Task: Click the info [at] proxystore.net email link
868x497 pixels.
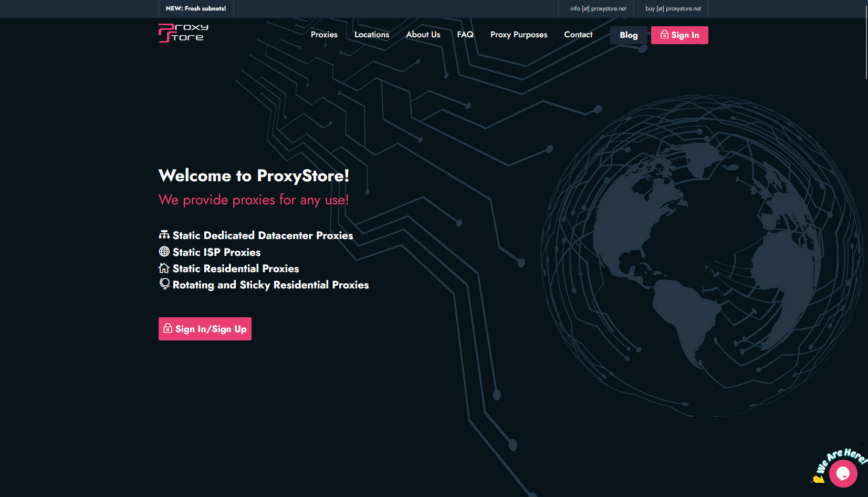Action: [x=598, y=8]
